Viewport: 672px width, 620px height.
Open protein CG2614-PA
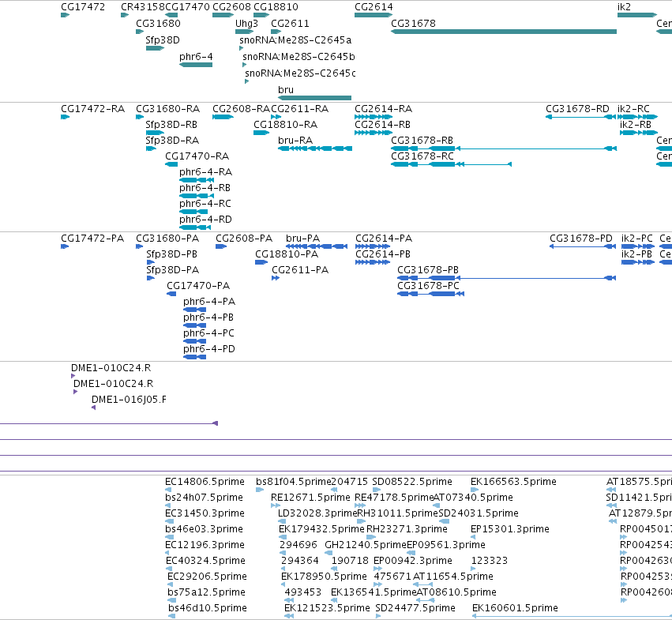click(x=384, y=239)
